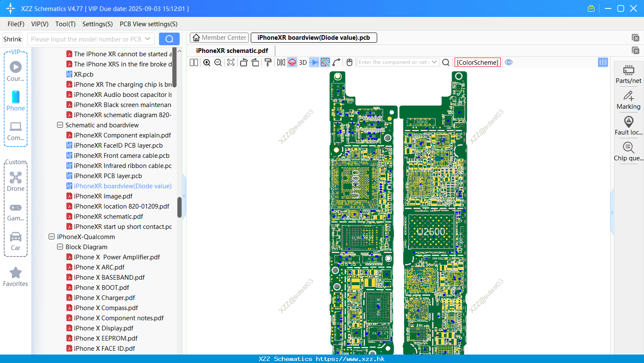The height and width of the screenshot is (363, 644).
Task: Click the split view icon in PCB toolbar
Action: click(194, 62)
